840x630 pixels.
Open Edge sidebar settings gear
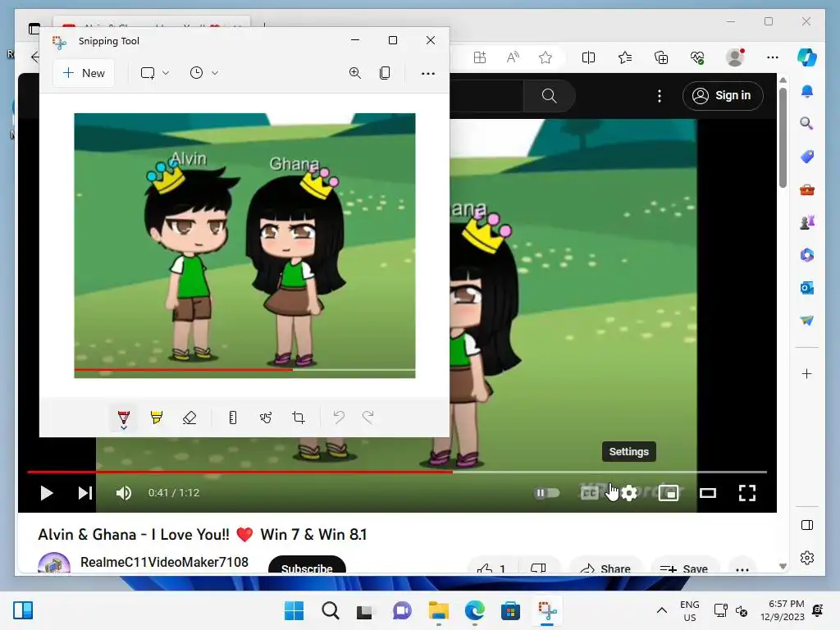click(x=807, y=558)
